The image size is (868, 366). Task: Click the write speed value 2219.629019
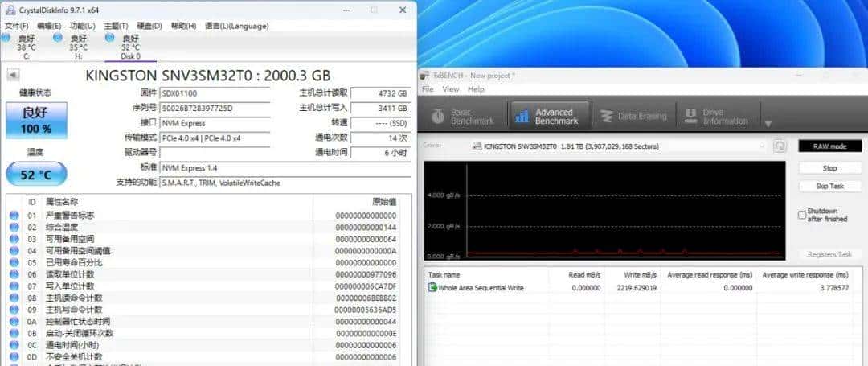[636, 288]
